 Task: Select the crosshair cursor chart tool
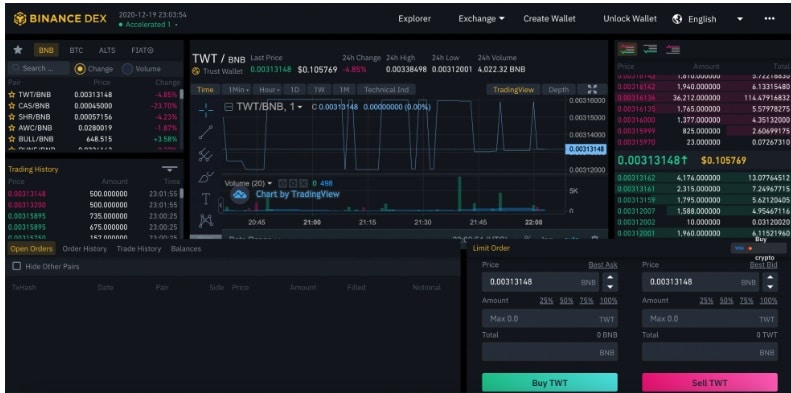tap(206, 110)
